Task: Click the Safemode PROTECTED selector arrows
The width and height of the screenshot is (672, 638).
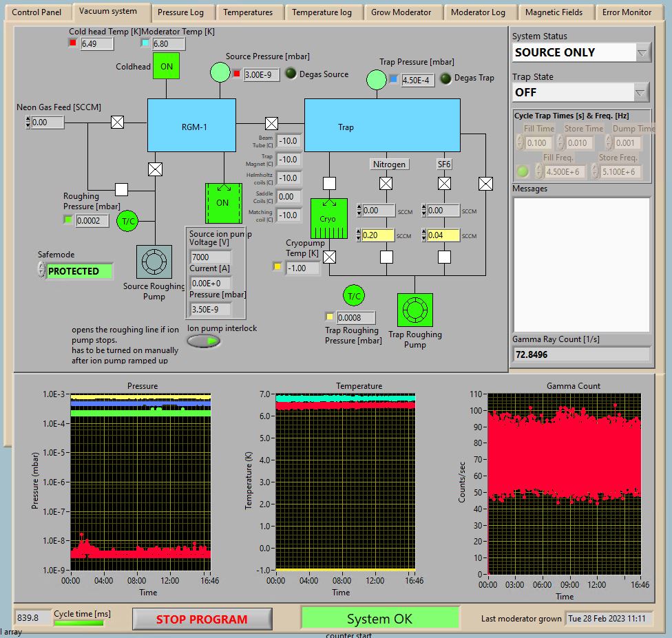Action: [42, 271]
